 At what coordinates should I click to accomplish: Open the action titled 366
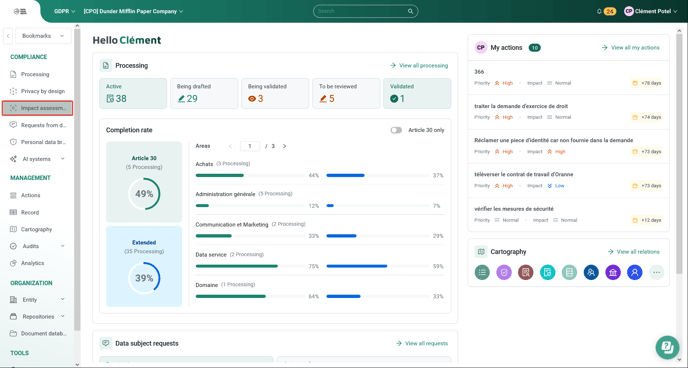pos(479,71)
